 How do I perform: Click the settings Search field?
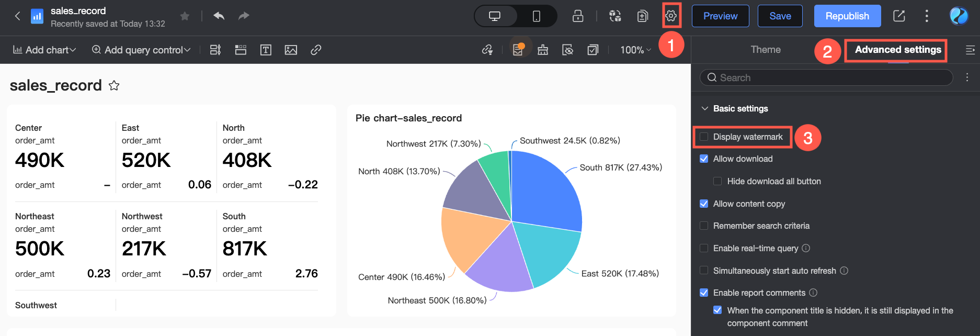[x=826, y=77]
